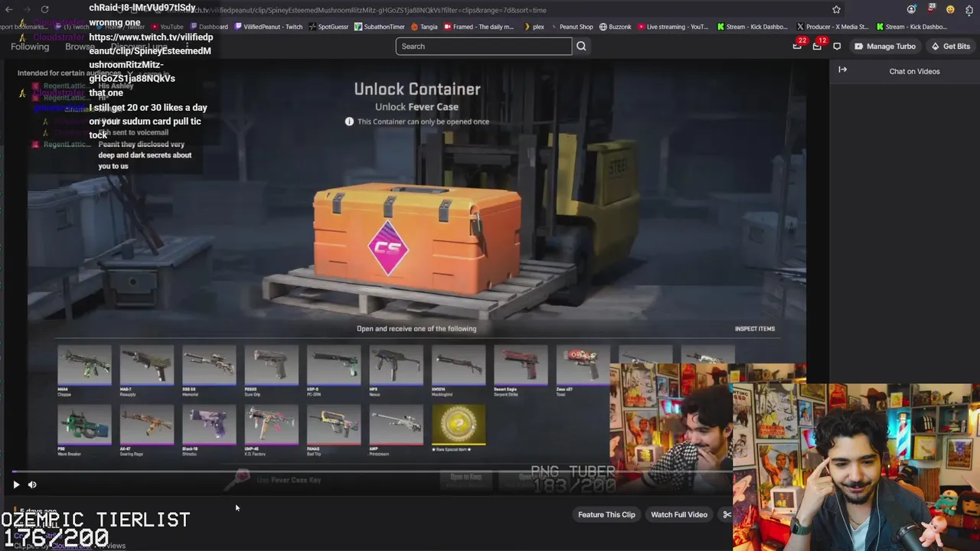980x551 pixels.
Task: Click Watch Full Video button
Action: pos(679,514)
